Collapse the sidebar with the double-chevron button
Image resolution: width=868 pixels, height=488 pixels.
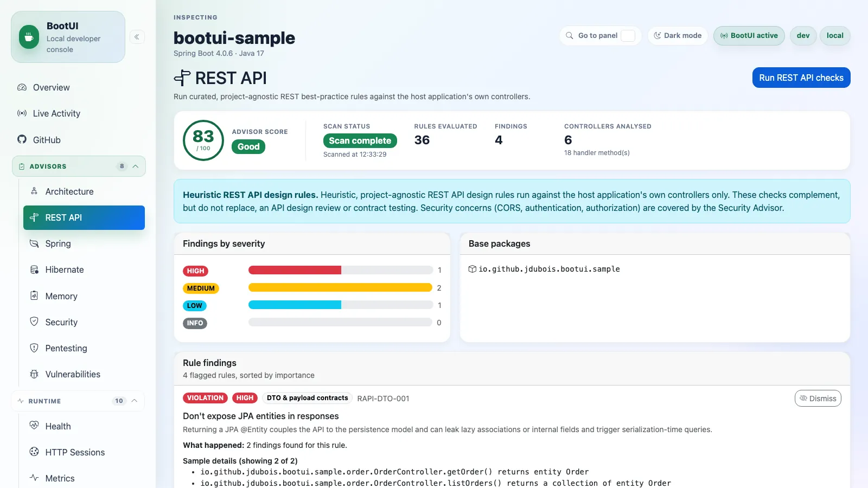pos(137,37)
